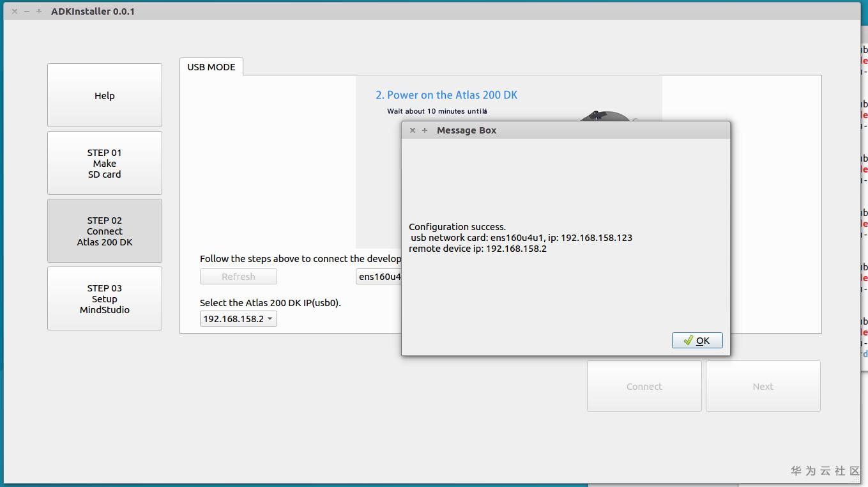This screenshot has height=487, width=868.
Task: Click the ADKInstaller 0.0.1 title text
Action: coord(93,12)
